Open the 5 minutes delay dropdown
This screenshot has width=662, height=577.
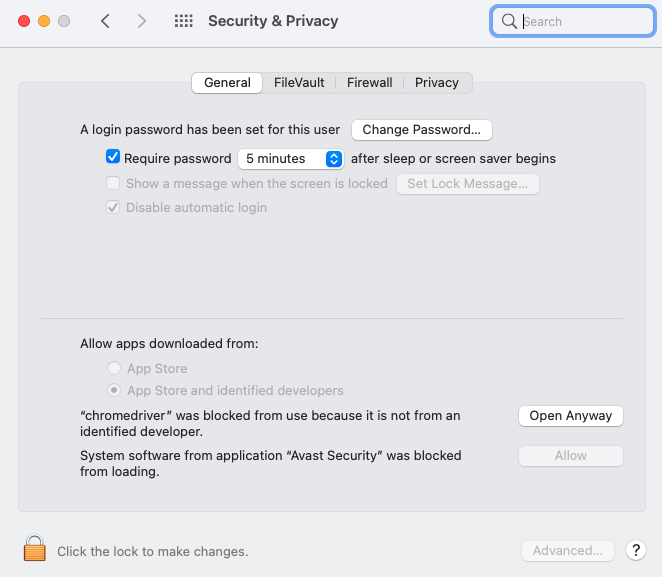tap(290, 159)
